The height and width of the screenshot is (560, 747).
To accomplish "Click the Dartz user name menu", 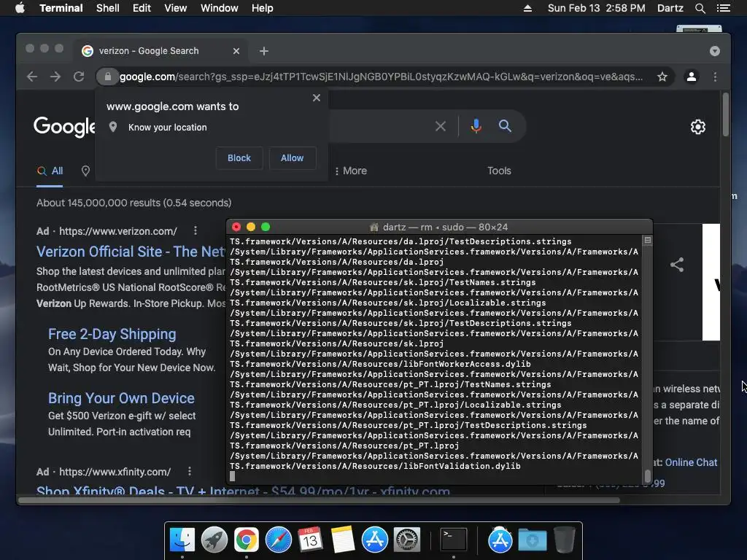I will [x=670, y=8].
